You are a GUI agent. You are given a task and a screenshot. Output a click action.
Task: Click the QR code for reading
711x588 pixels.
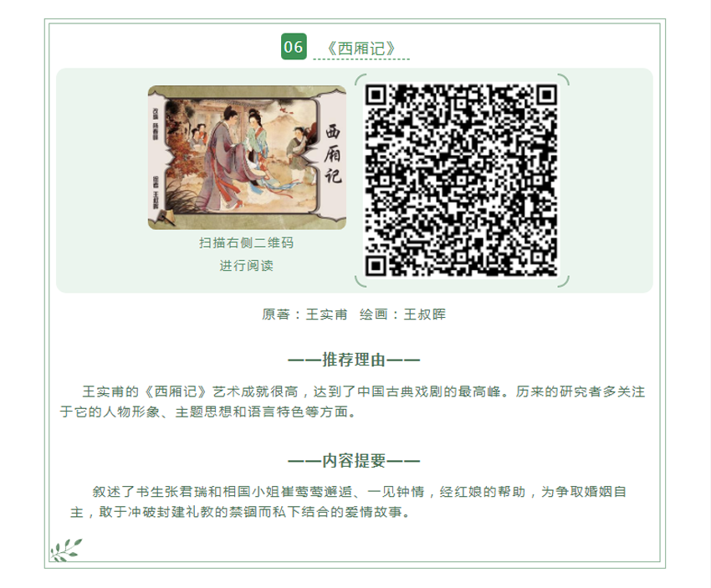pyautogui.click(x=462, y=181)
